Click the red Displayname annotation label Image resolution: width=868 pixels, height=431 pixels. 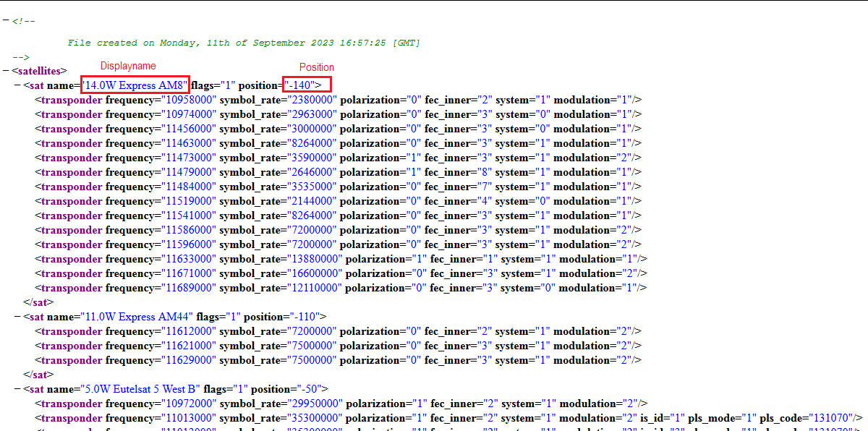pos(128,66)
